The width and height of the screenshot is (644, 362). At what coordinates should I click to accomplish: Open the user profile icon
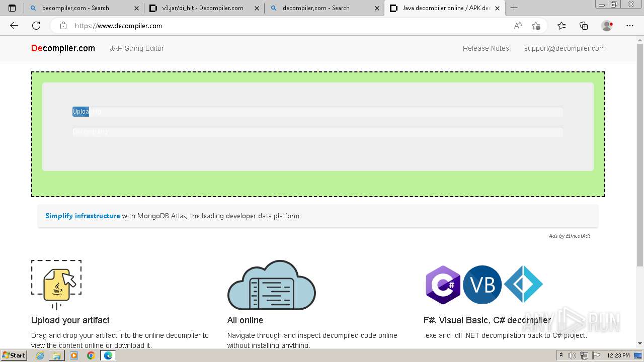607,26
